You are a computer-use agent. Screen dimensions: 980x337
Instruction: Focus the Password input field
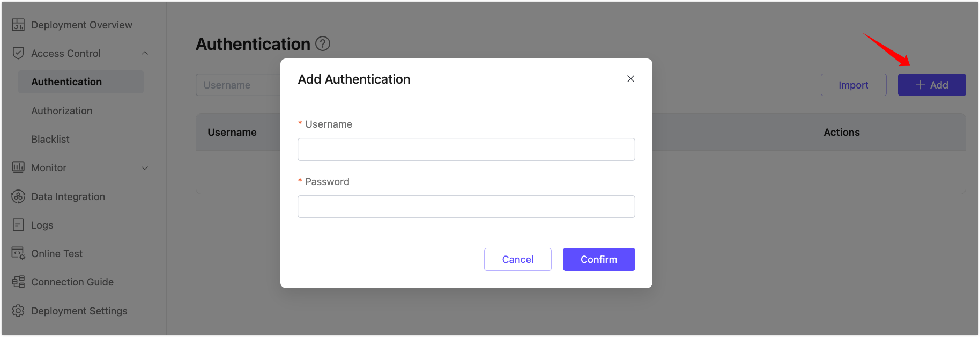tap(466, 207)
